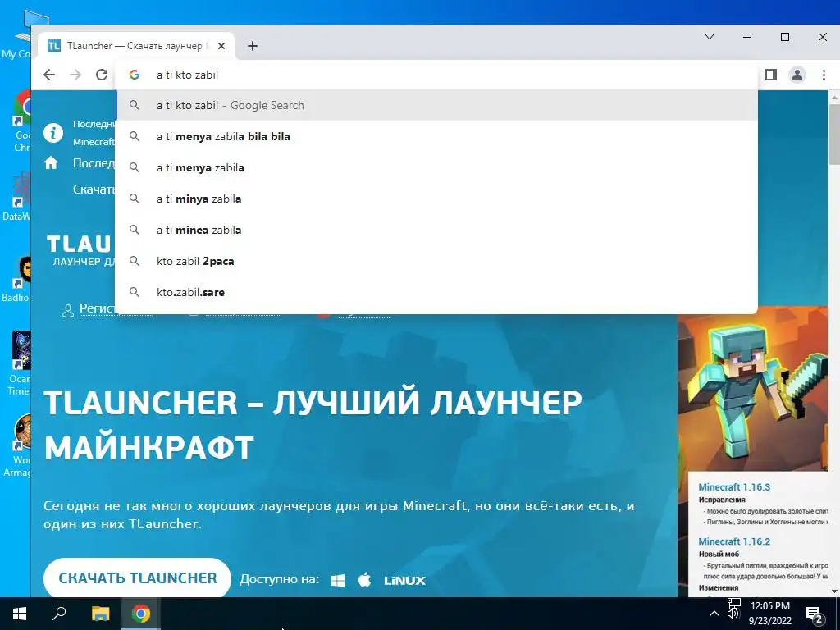Open the notification center icon
This screenshot has height=630, width=840.
tap(815, 614)
